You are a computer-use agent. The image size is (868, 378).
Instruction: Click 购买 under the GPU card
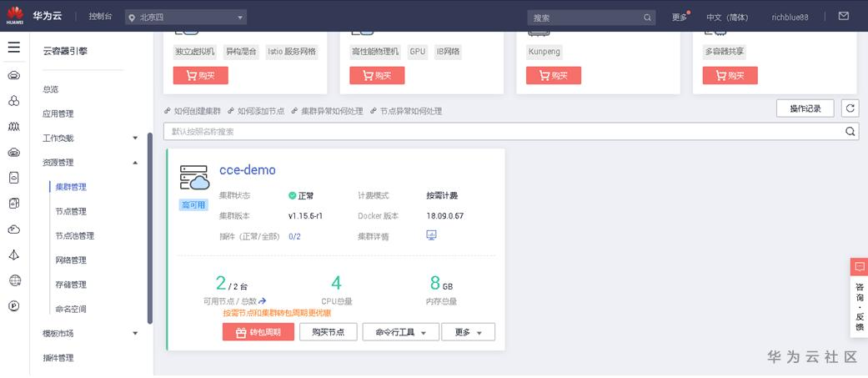(377, 75)
